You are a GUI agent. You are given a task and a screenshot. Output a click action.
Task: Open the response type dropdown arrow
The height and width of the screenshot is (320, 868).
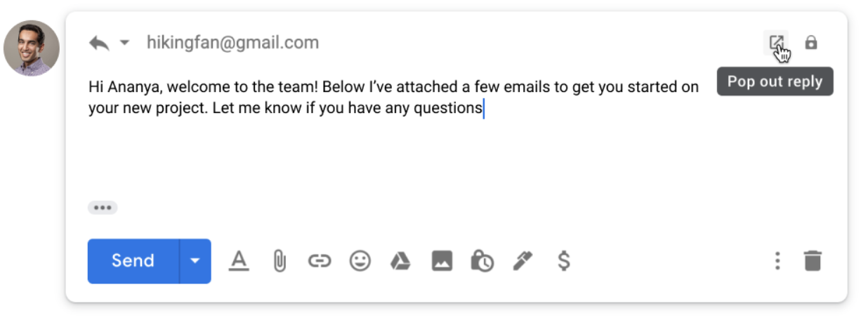(x=124, y=43)
